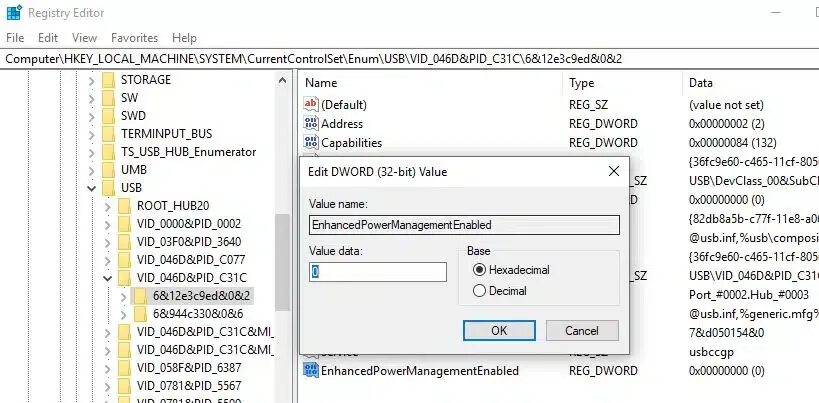Click the Capabilities DWORD value icon

coord(311,143)
